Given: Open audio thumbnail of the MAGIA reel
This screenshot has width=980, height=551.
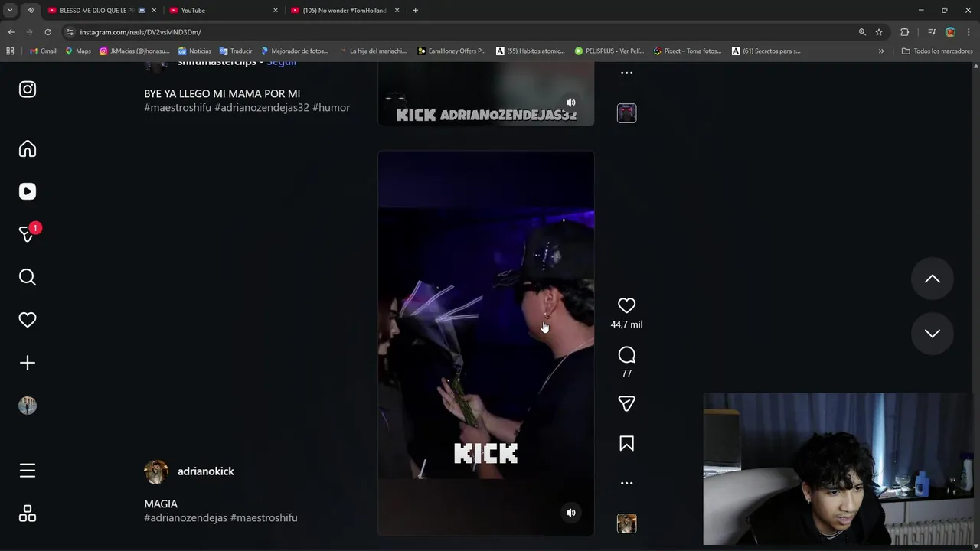Looking at the screenshot, I should point(626,523).
